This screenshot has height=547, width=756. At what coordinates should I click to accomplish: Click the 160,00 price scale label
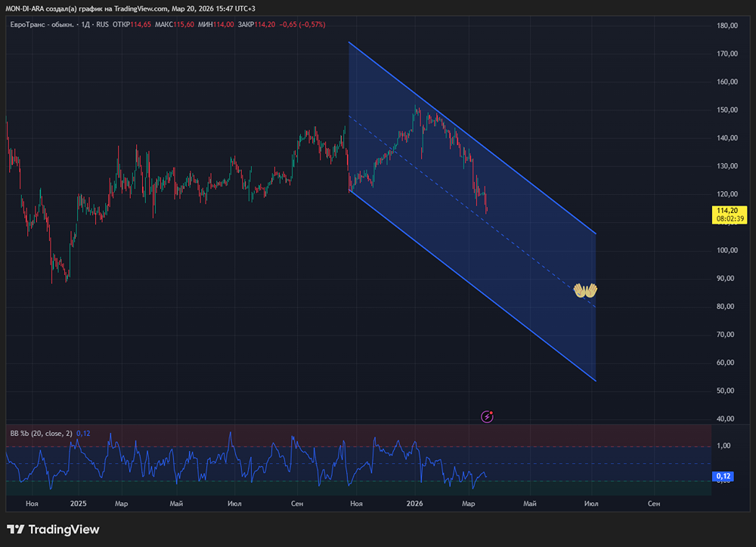[727, 82]
